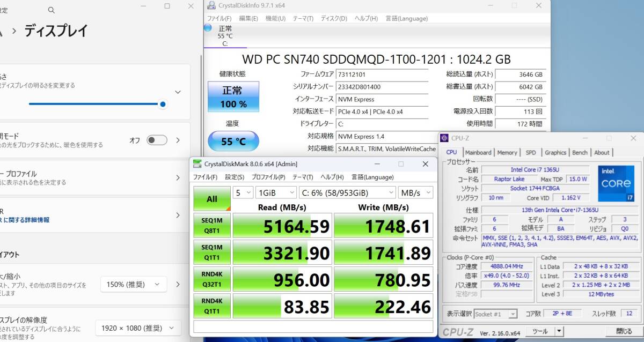
Task: Open ヘルプ(H) menu in CrystalDiskMark
Action: pos(333,177)
